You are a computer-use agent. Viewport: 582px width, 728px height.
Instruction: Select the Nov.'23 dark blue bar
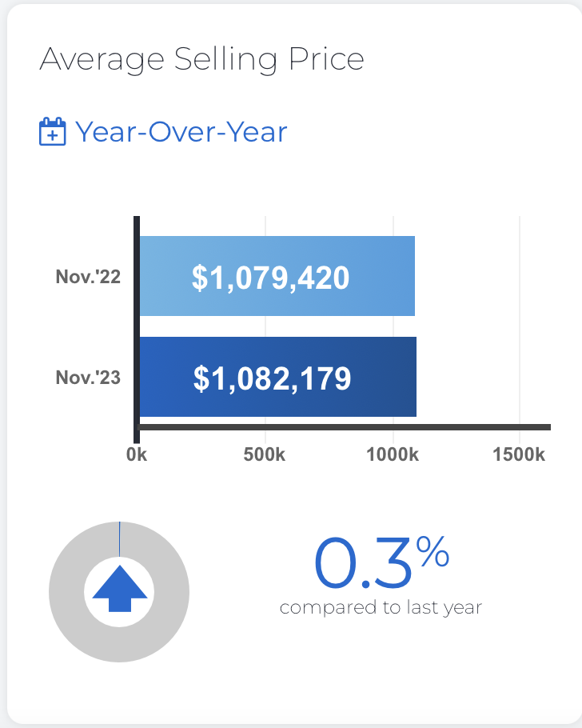(x=278, y=377)
